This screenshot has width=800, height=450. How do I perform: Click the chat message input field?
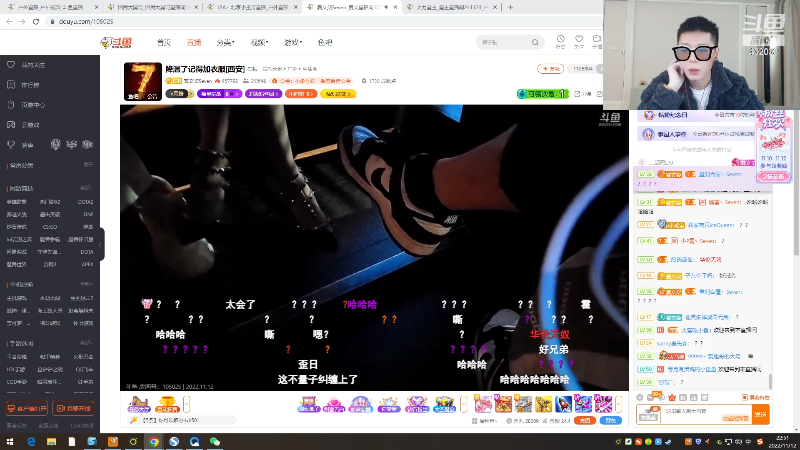pyautogui.click(x=705, y=414)
